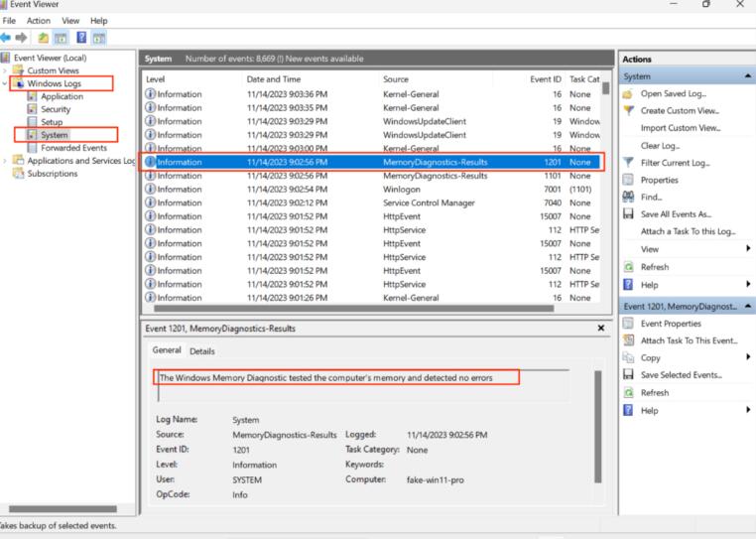Click the Open Saved Log folder icon
The image size is (756, 539).
629,93
